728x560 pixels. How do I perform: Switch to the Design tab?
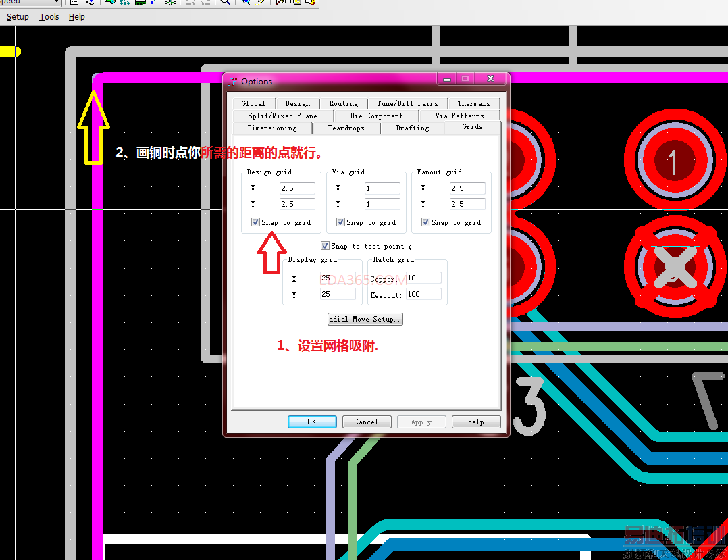click(x=298, y=103)
